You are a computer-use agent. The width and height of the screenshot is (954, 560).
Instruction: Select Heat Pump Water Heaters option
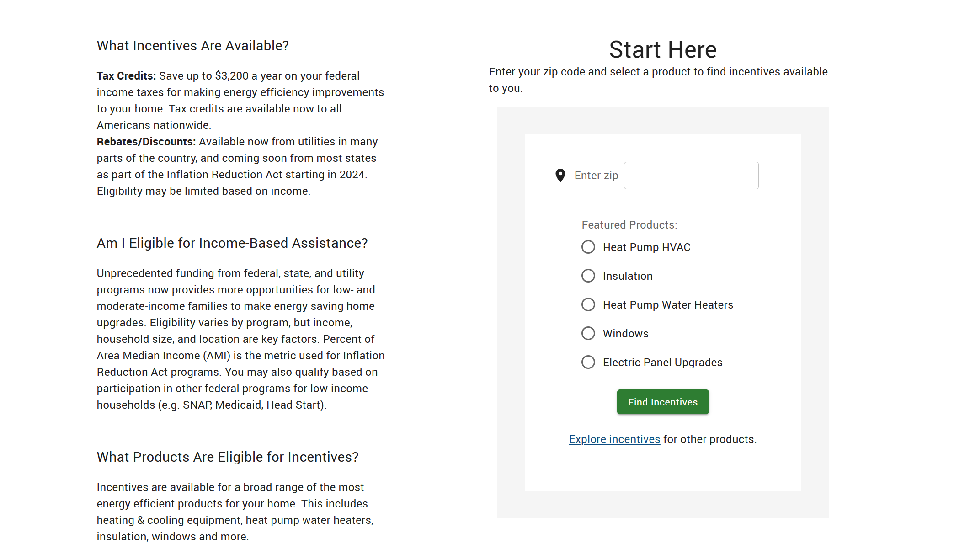pyautogui.click(x=588, y=305)
